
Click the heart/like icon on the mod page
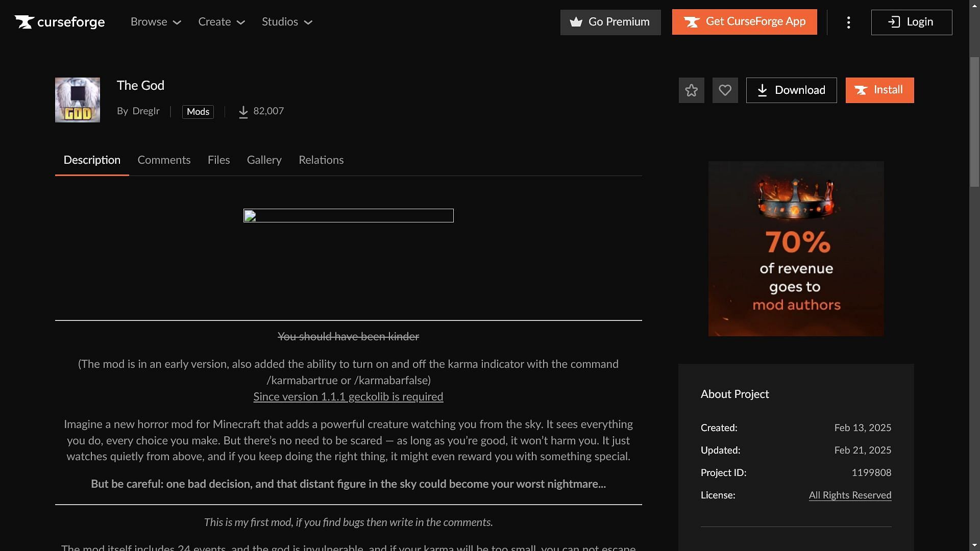[725, 90]
